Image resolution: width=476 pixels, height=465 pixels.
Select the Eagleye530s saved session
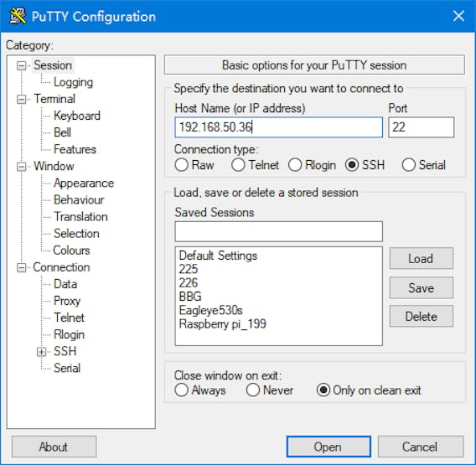(210, 310)
